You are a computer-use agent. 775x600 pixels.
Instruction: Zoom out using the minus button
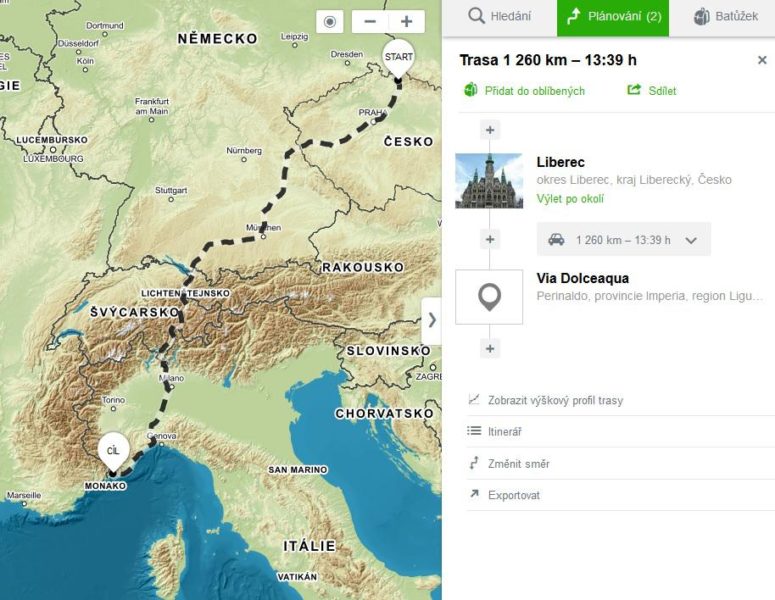370,22
